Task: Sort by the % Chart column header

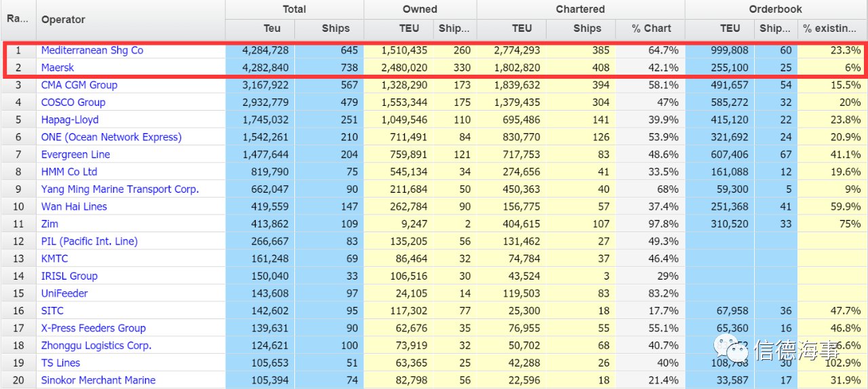Action: [650, 29]
